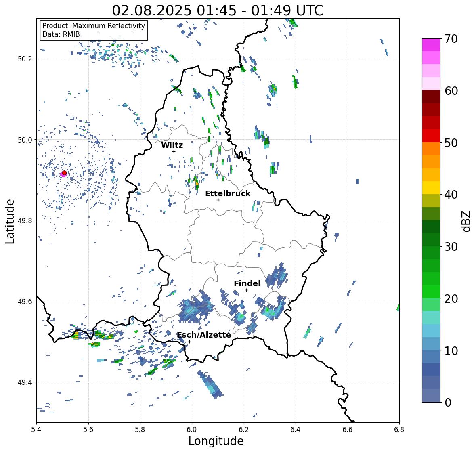Click the Longitude axis label
The width and height of the screenshot is (476, 451).
pyautogui.click(x=216, y=441)
